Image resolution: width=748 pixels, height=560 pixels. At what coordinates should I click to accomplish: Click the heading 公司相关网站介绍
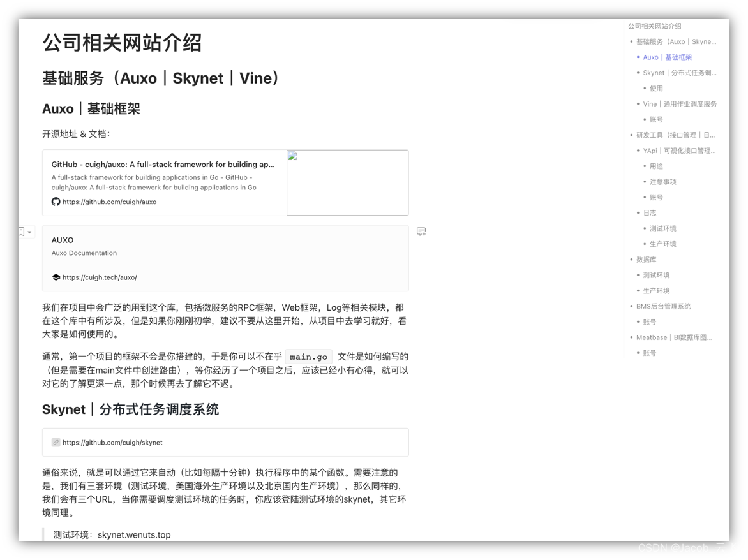pos(122,43)
